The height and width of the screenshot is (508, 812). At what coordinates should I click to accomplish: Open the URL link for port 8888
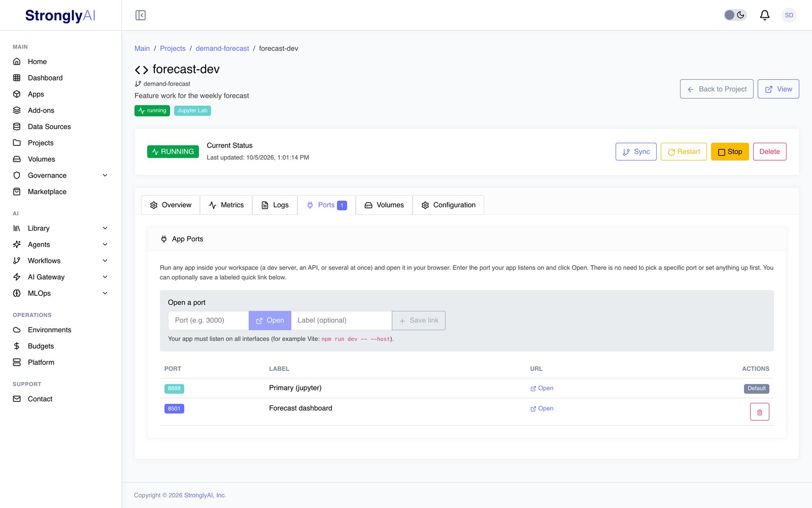pyautogui.click(x=542, y=388)
